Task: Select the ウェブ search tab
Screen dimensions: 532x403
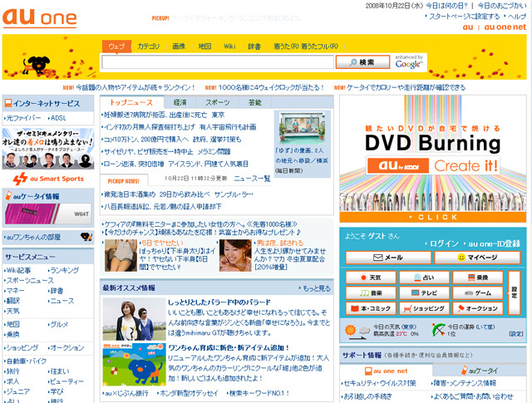Action: [116, 47]
